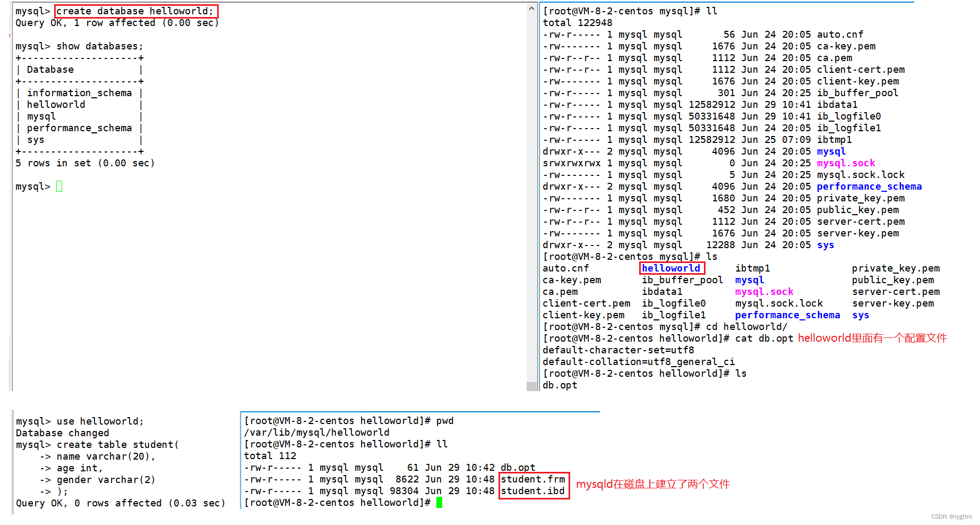
Task: Click 'ibdata1' in the ll listing
Action: tap(837, 105)
